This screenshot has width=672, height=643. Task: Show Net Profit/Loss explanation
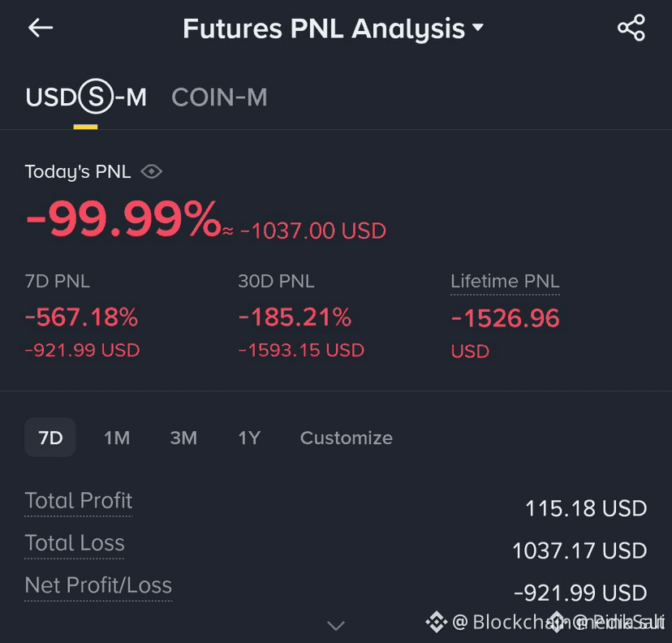pos(98,585)
